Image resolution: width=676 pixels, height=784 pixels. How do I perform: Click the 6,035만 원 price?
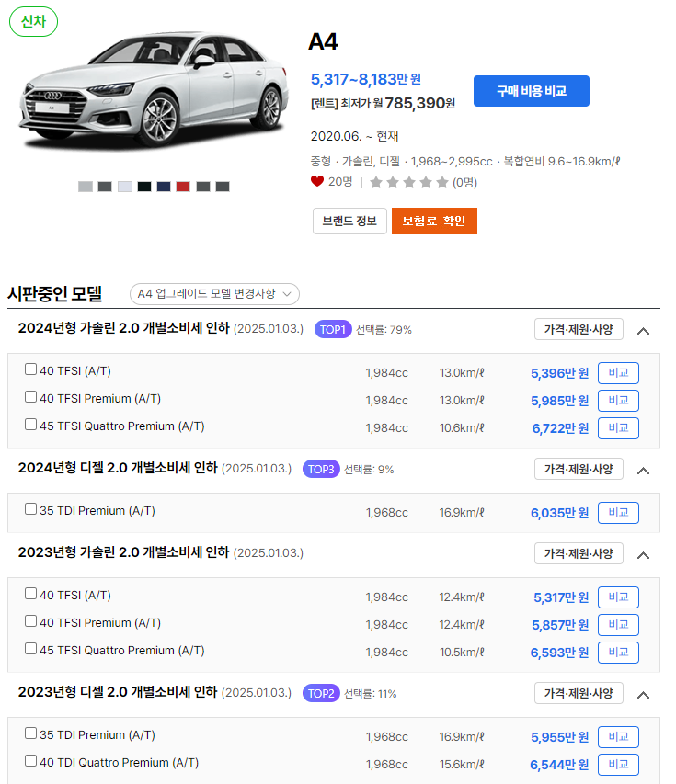coord(559,513)
